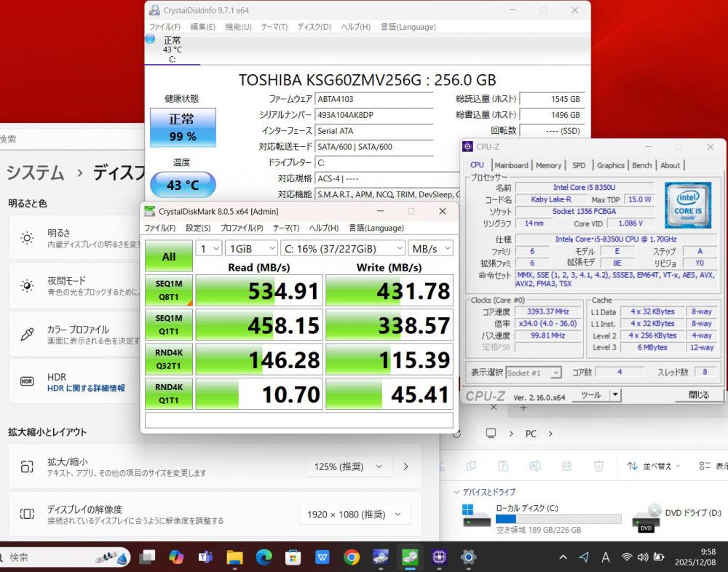Switch to the Mainboard tab in CPU-Z

(511, 165)
